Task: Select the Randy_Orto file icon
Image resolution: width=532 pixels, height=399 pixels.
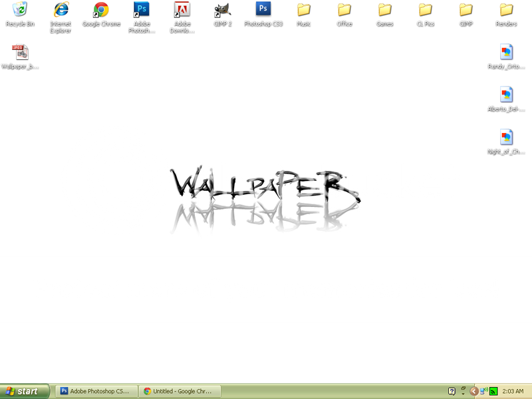Action: click(507, 53)
